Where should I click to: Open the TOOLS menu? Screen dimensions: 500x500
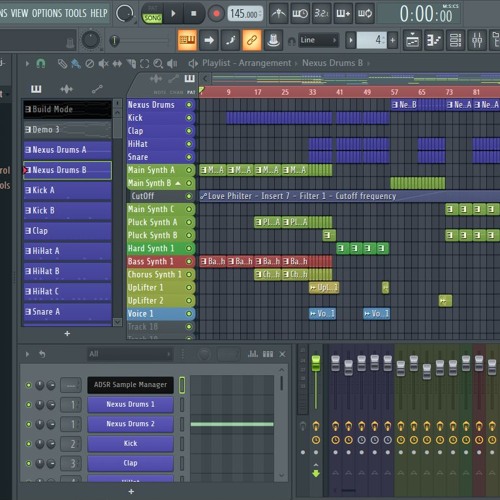pos(76,13)
